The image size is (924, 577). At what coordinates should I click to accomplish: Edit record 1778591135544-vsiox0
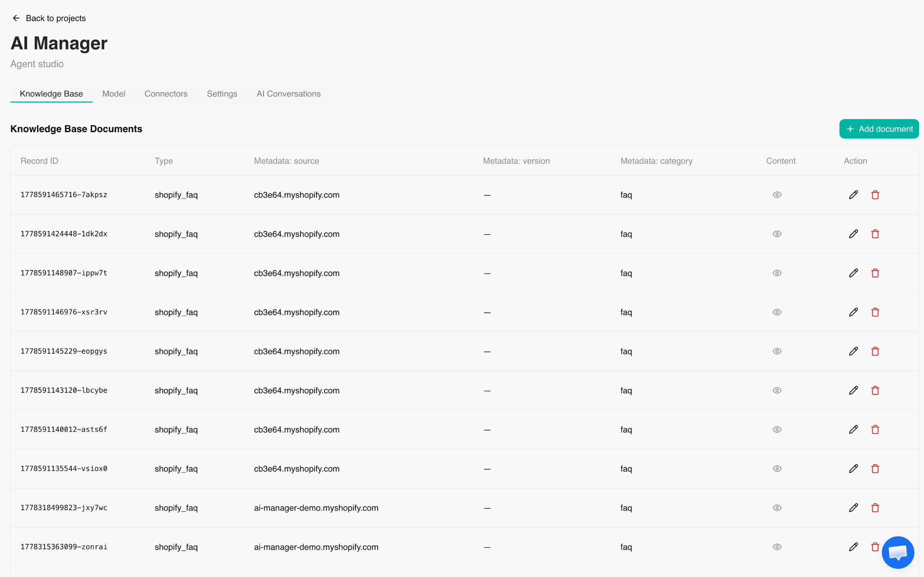pyautogui.click(x=853, y=469)
